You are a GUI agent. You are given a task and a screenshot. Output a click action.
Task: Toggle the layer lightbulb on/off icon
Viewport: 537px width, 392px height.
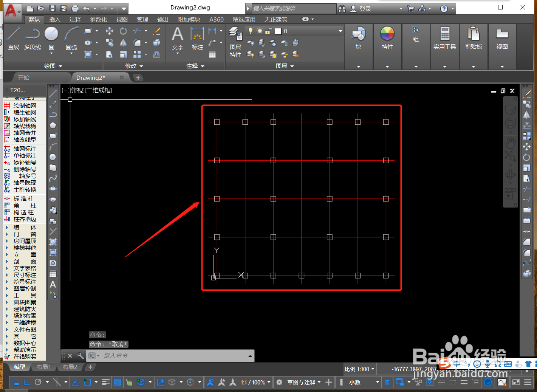(x=251, y=31)
